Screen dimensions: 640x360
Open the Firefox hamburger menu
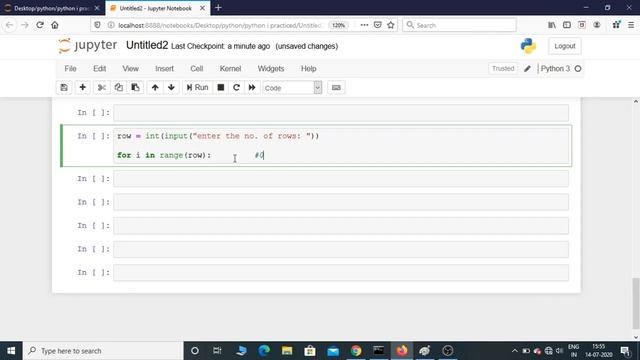click(x=631, y=25)
